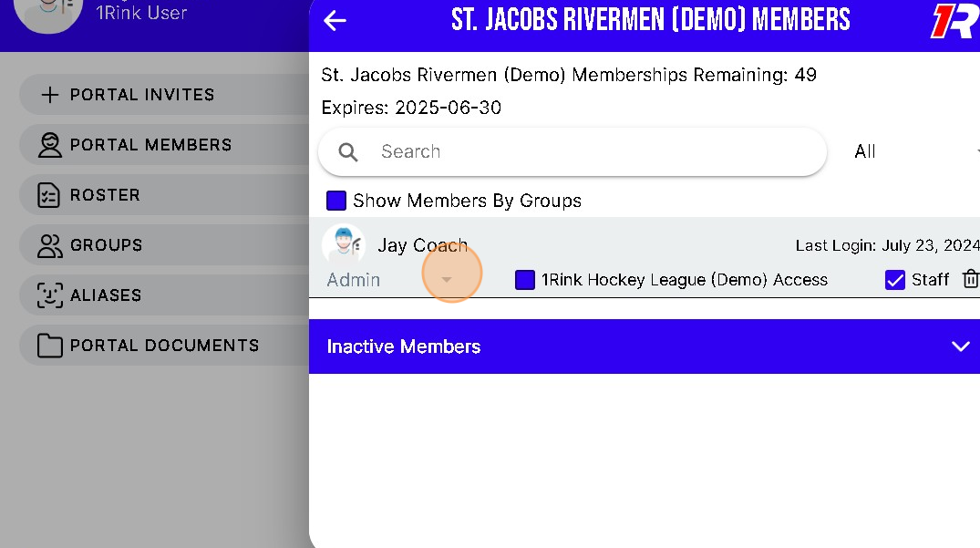Uncheck the Staff checkbox for Jay Coach
Viewport: 980px width, 548px height.
click(x=895, y=280)
